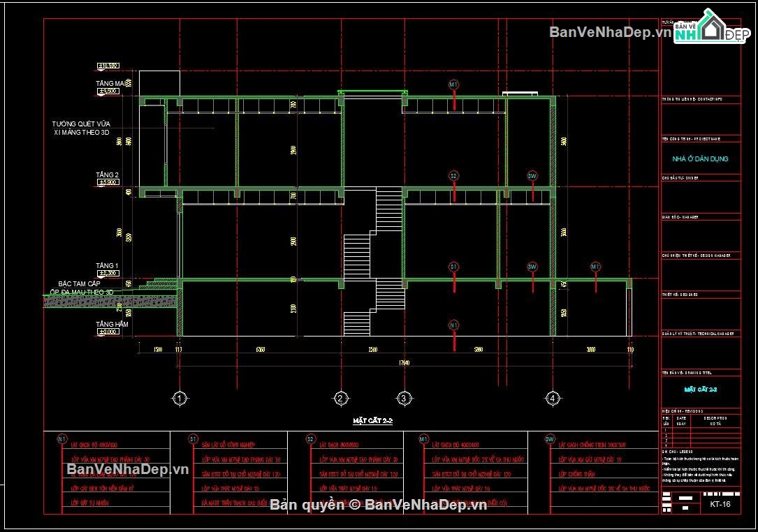
Task: Click grid axis bubble number 1
Action: [x=180, y=398]
